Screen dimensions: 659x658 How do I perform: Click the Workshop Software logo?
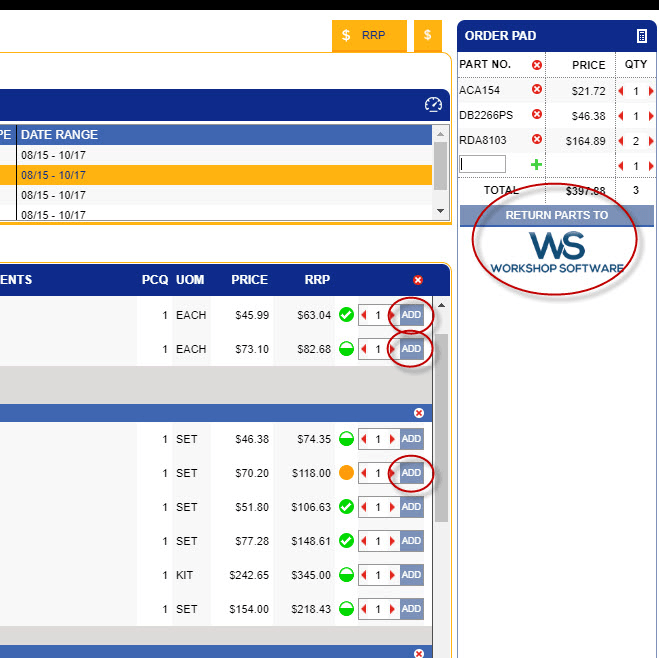[x=556, y=253]
